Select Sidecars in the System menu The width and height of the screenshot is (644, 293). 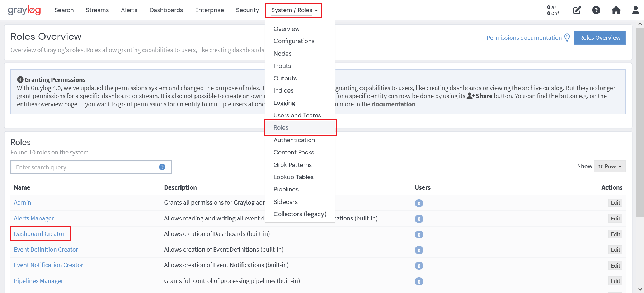click(x=300, y=202)
